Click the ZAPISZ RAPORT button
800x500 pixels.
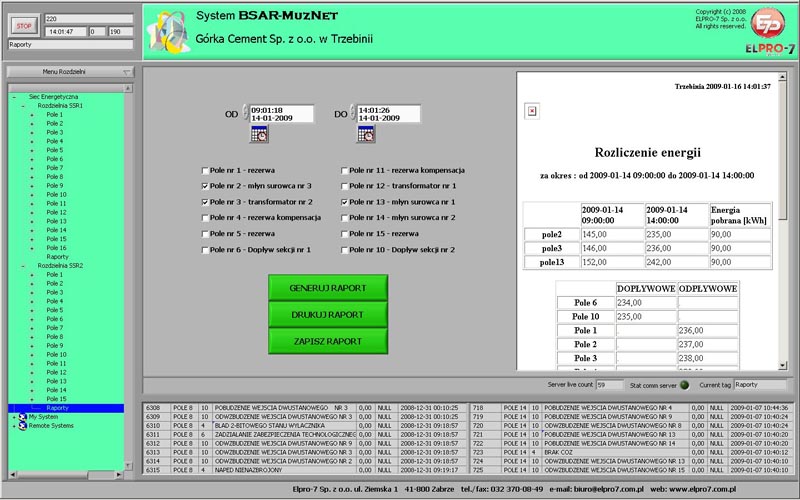point(328,341)
